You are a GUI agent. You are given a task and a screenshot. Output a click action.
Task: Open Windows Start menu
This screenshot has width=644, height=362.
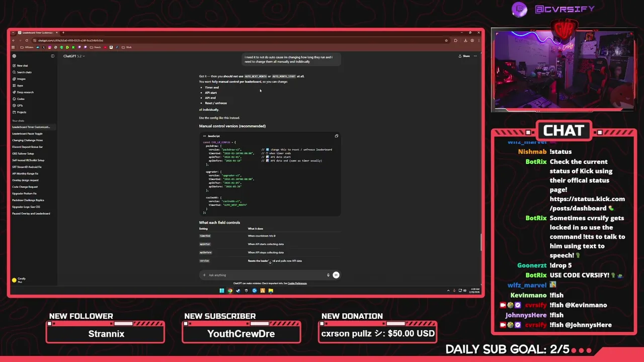(x=222, y=291)
